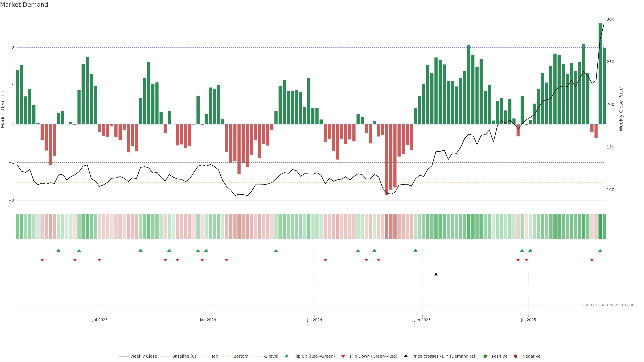Click the dark red Negative legend dot
This screenshot has height=362, width=644.
(x=516, y=356)
